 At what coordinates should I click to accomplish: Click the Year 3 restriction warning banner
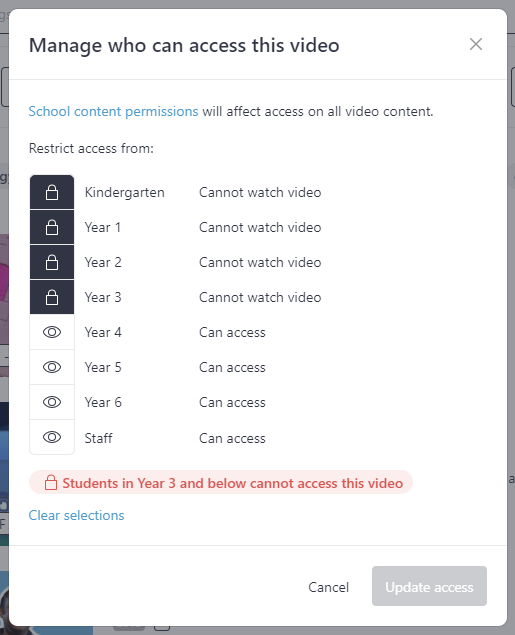tap(221, 482)
